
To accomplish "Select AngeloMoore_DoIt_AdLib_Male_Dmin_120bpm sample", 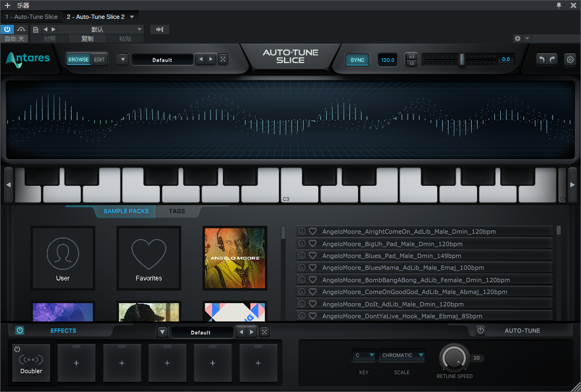I will point(424,304).
